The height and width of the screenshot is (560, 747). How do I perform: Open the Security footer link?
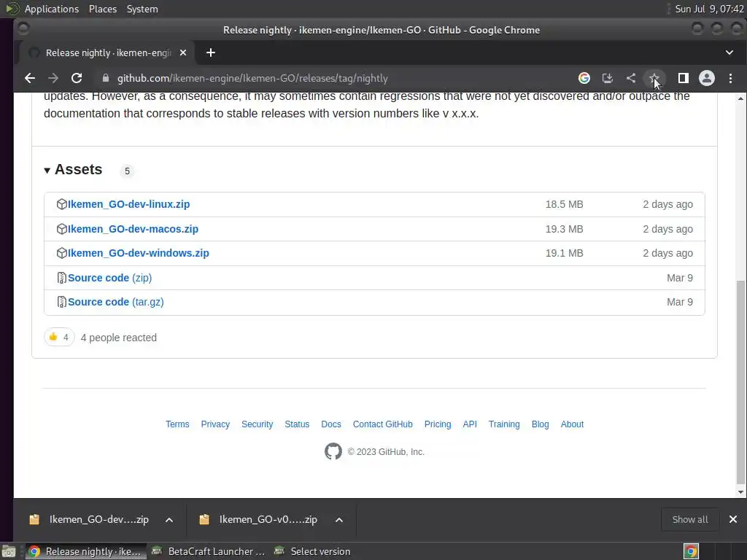point(258,424)
